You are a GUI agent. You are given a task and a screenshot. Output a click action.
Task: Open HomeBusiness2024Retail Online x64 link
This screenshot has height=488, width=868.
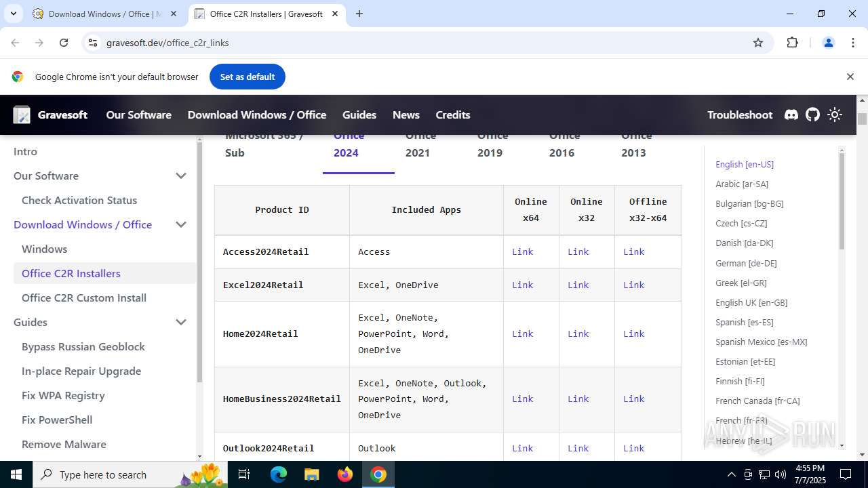[522, 399]
